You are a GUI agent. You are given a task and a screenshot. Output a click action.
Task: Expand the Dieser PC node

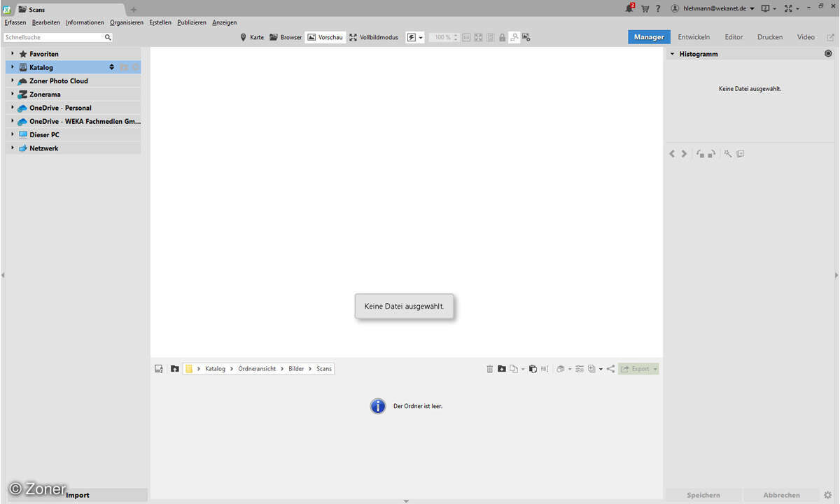pos(13,134)
